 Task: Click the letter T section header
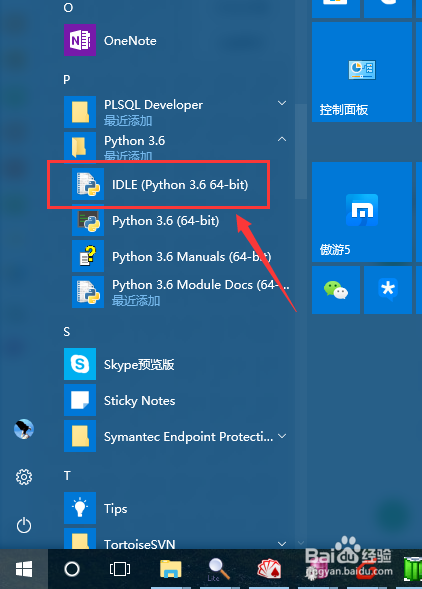67,476
